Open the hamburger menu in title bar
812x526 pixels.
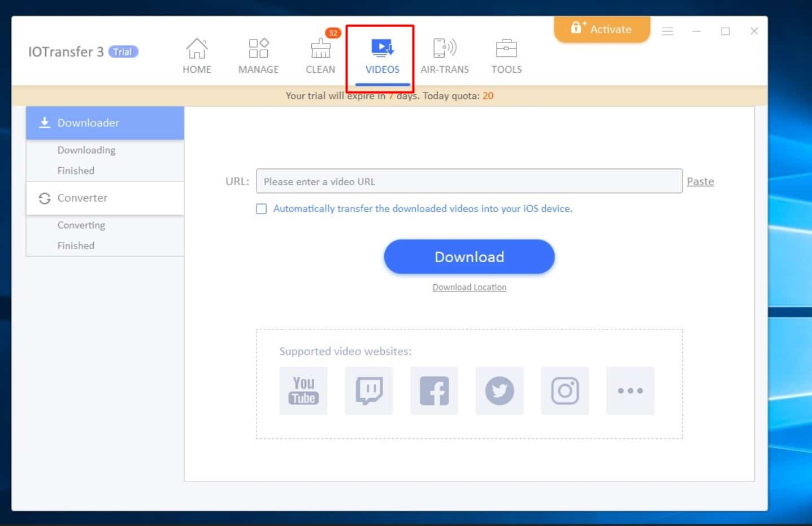[667, 32]
